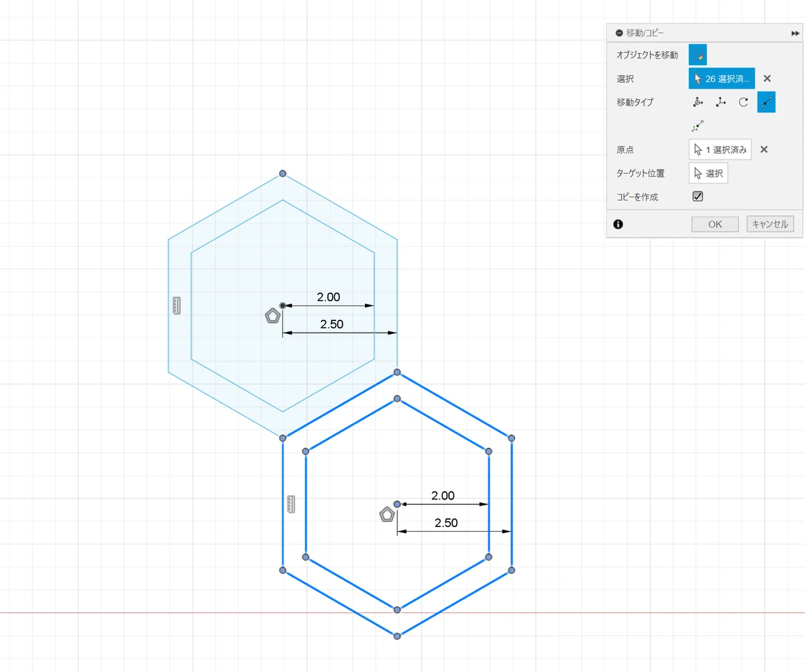Pick the top apex point of pale hexagon
805x672 pixels.
point(282,174)
